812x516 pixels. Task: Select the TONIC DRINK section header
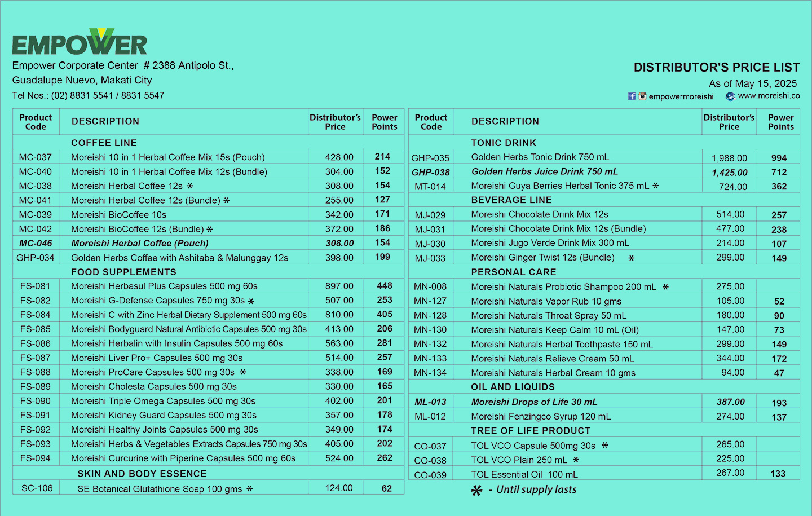[x=504, y=143]
